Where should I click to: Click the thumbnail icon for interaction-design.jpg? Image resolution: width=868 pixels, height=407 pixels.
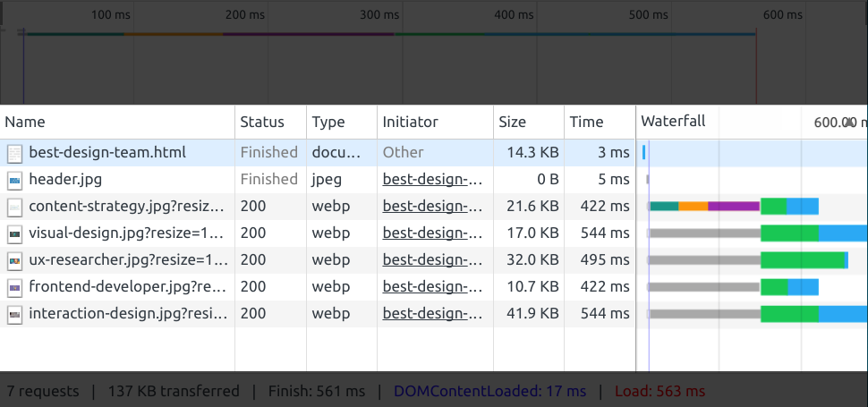point(14,315)
